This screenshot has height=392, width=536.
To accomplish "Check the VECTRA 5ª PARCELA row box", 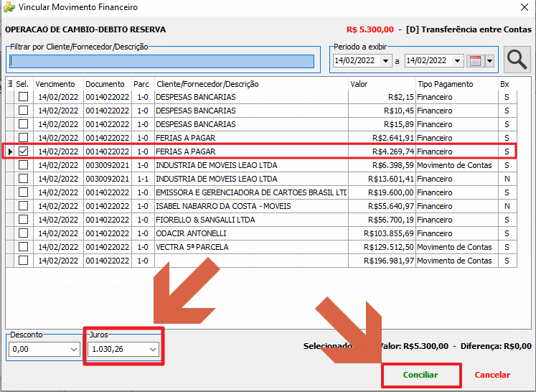I will pyautogui.click(x=23, y=247).
